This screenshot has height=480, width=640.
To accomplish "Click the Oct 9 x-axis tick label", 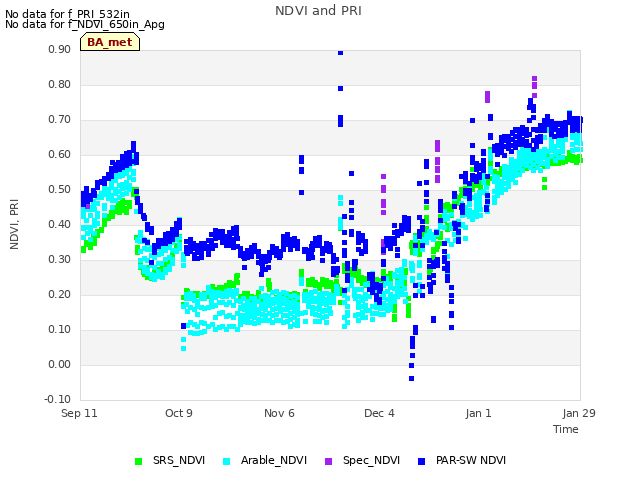I will (x=179, y=413).
